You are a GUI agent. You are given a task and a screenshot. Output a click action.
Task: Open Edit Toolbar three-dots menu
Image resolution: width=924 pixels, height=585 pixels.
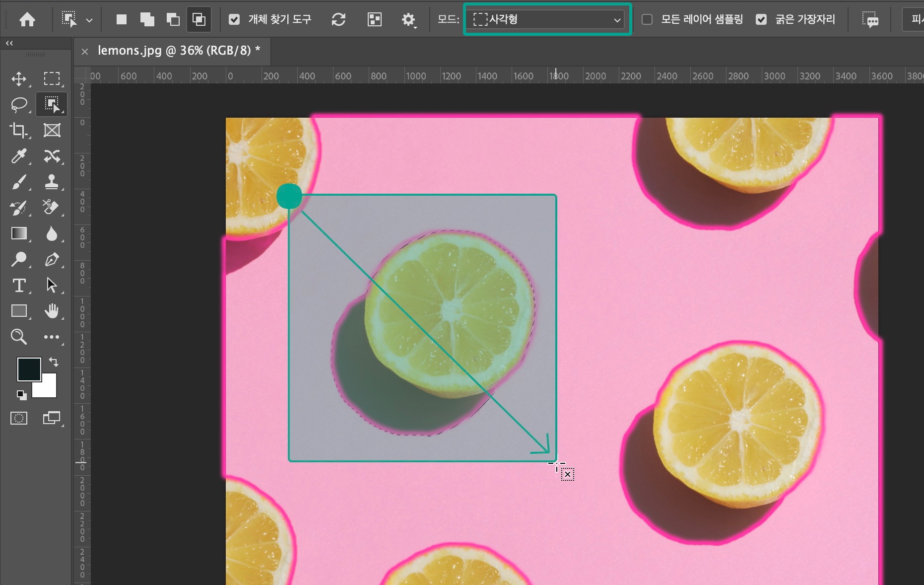click(52, 337)
